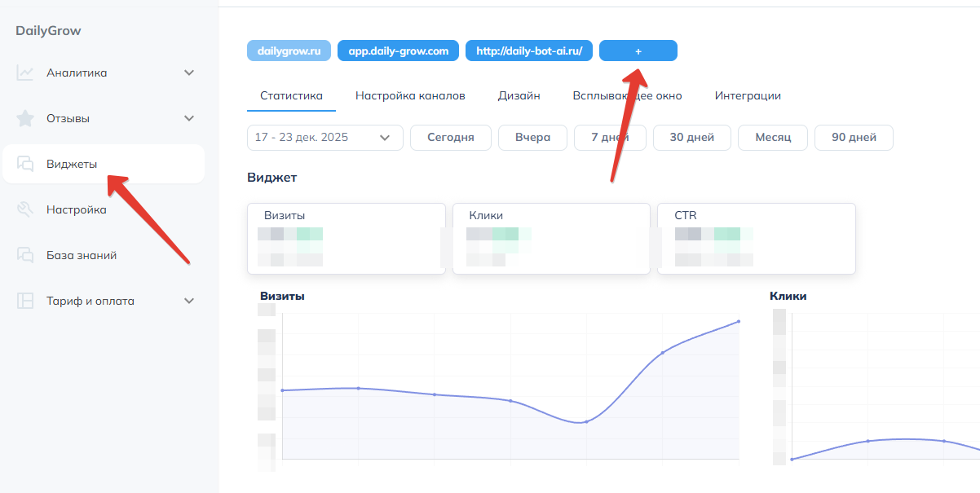This screenshot has height=493, width=980.
Task: Expand the Тариф и оплата chevron
Action: tap(189, 302)
